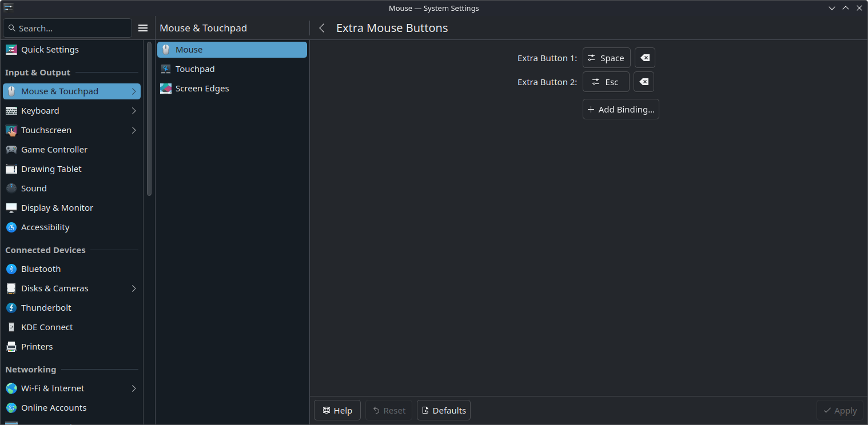The width and height of the screenshot is (868, 425).
Task: Expand the Keyboard category chevron
Action: click(134, 111)
